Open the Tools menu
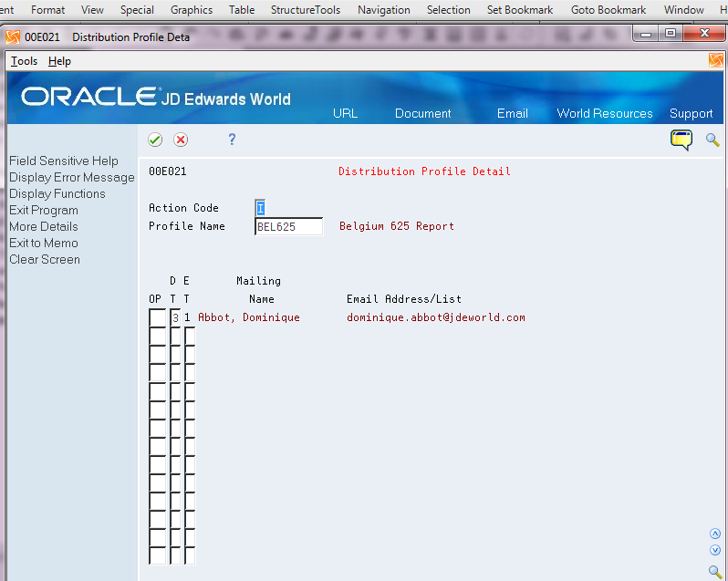This screenshot has width=728, height=581. pos(24,61)
